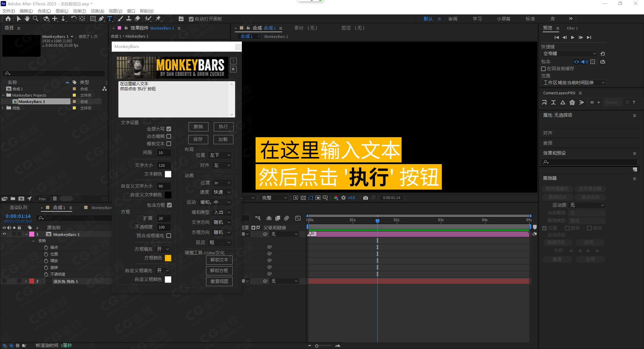Select the Zoom magnifier tool

tap(36, 19)
